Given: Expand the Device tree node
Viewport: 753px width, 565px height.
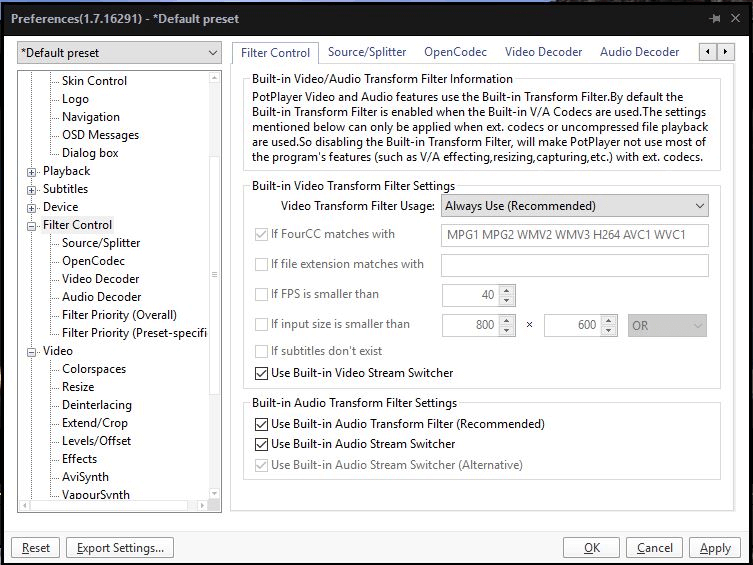Looking at the screenshot, I should 32,208.
